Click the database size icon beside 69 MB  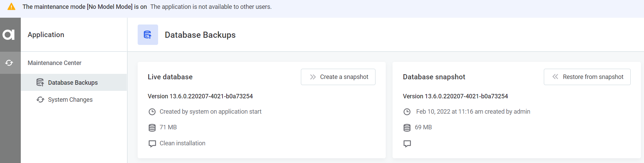coord(407,128)
